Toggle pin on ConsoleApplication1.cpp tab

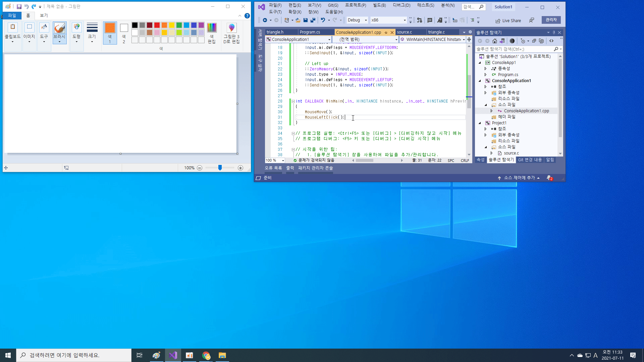click(x=386, y=33)
